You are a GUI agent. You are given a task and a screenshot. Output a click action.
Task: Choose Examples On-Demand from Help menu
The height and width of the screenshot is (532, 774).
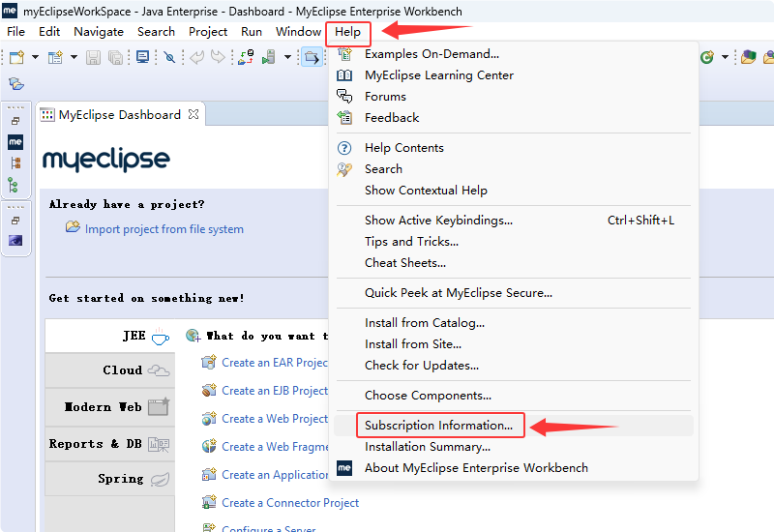tap(514, 54)
